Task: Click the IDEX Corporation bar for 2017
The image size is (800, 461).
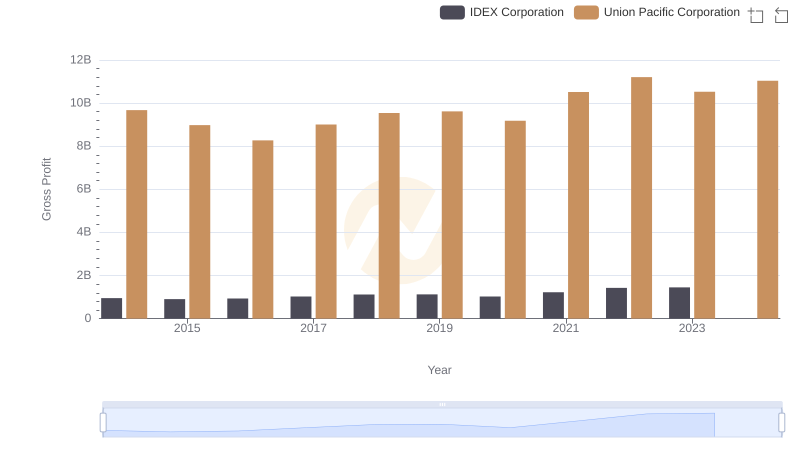Action: click(301, 308)
